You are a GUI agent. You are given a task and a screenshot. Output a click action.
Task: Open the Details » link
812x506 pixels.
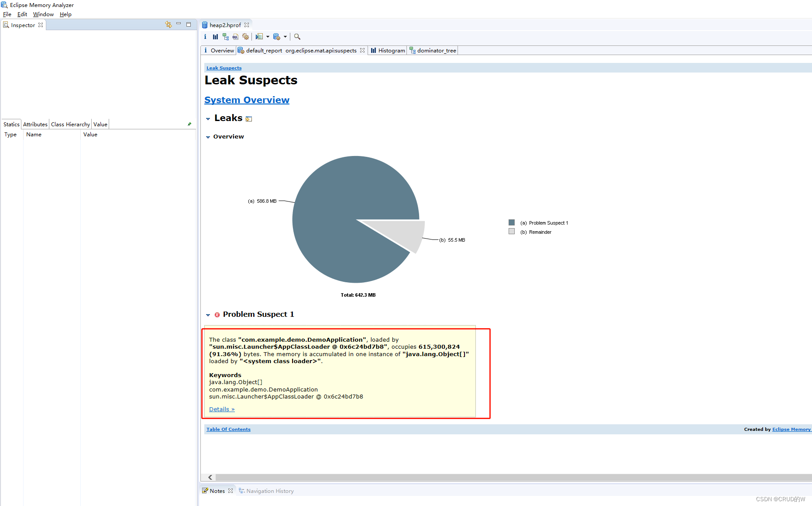point(222,409)
